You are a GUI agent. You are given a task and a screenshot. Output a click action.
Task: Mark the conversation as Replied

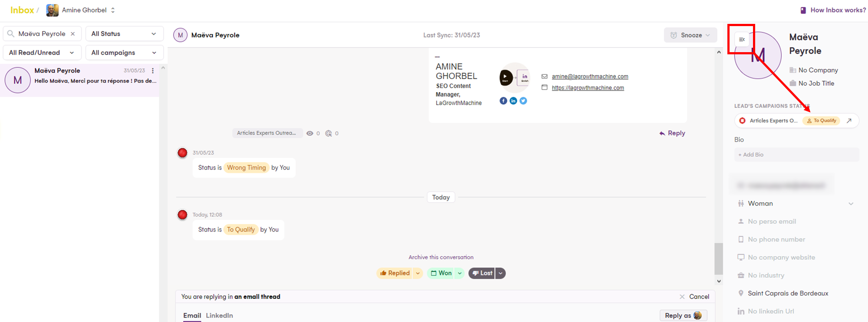point(395,273)
